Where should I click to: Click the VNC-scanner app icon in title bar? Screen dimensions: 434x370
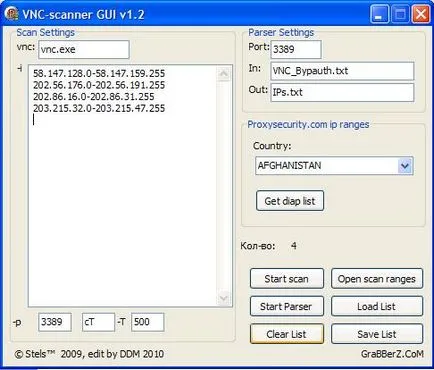point(12,14)
